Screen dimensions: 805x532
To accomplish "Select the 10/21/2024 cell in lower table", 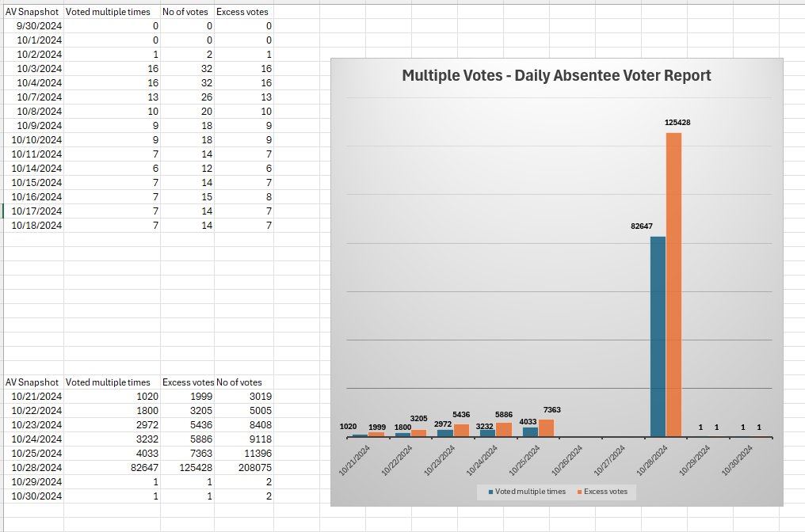I will 38,397.
